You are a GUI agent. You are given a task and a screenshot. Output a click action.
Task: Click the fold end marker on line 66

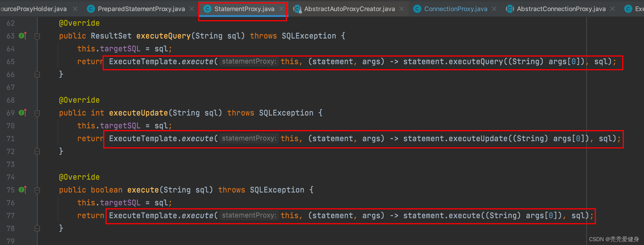pos(37,74)
